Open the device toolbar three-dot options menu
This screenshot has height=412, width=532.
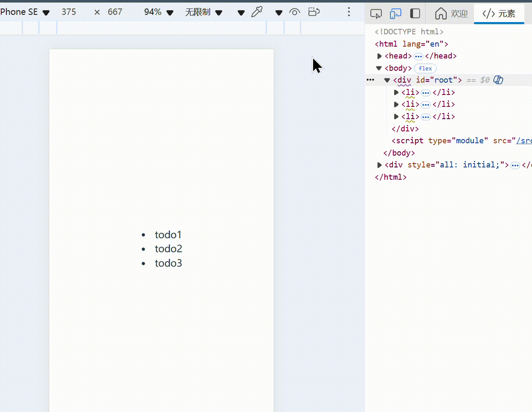[349, 12]
